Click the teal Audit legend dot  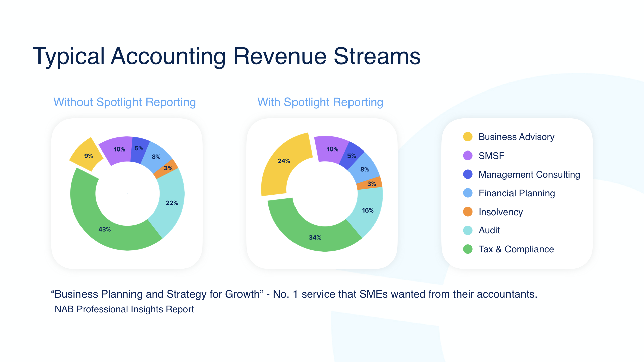click(468, 230)
